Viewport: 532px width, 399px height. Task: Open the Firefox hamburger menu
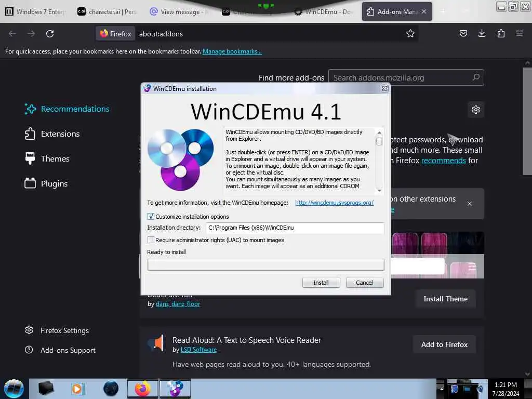[x=519, y=33]
